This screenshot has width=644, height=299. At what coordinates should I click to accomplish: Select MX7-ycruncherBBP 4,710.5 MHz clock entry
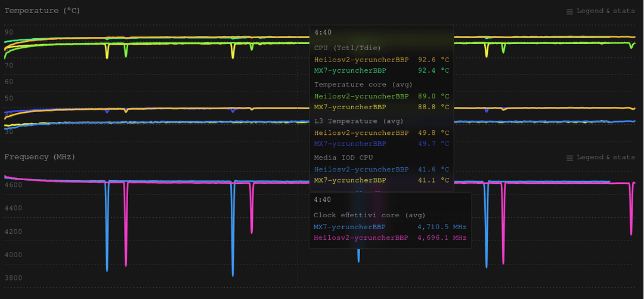349,227
